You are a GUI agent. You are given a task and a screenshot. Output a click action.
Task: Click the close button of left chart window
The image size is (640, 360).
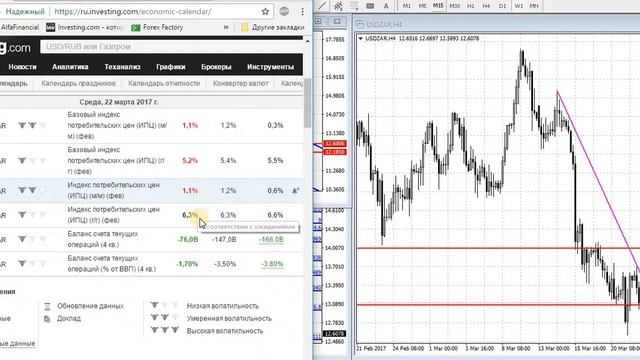[x=337, y=21]
